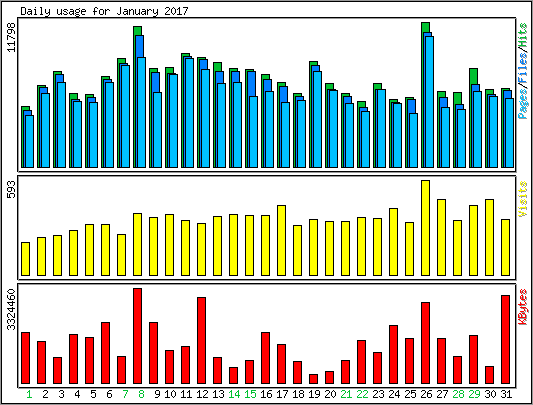This screenshot has width=533, height=405.
Task: Click the yellow Visits bar for day 1
Action: (25, 259)
